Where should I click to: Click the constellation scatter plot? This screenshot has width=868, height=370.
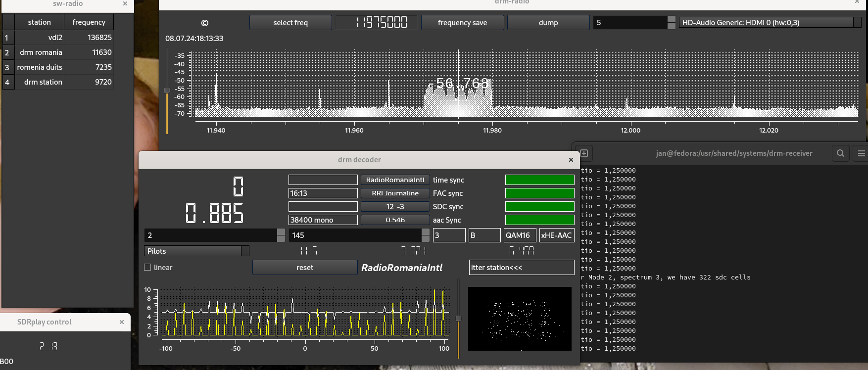(520, 319)
